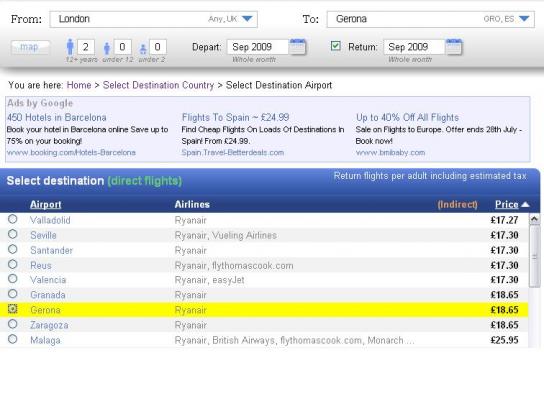Click 'Ryanair, Vueling Airlines' in Seville row
Viewport: 544px width, 419px height.
point(226,236)
